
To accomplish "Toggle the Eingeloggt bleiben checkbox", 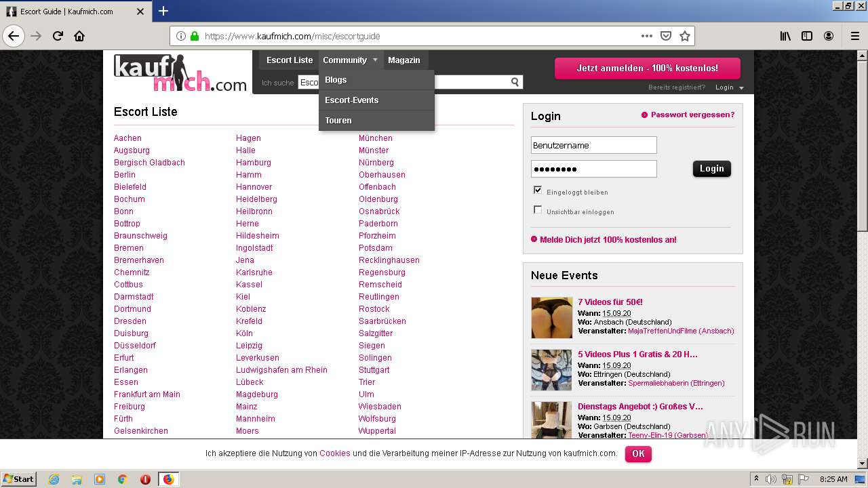I will pyautogui.click(x=538, y=190).
